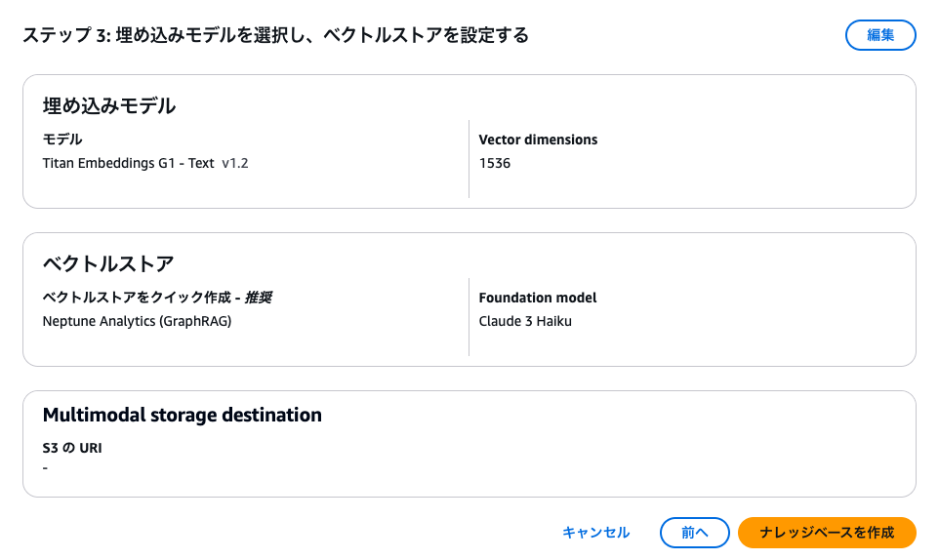Click the S3 の URI label

(72, 449)
